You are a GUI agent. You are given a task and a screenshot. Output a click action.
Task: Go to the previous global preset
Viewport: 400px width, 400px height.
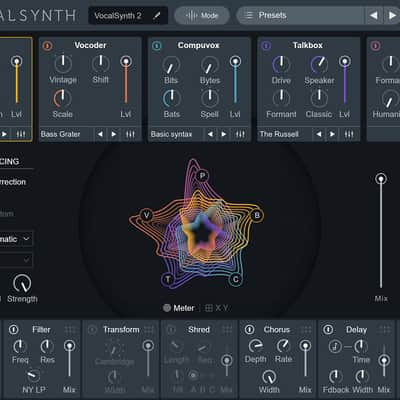pos(374,15)
